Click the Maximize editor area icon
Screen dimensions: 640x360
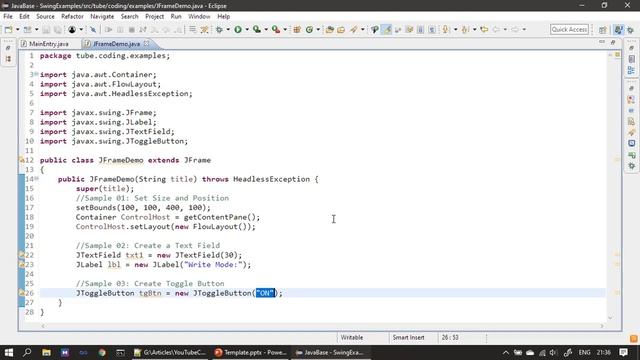613,42
